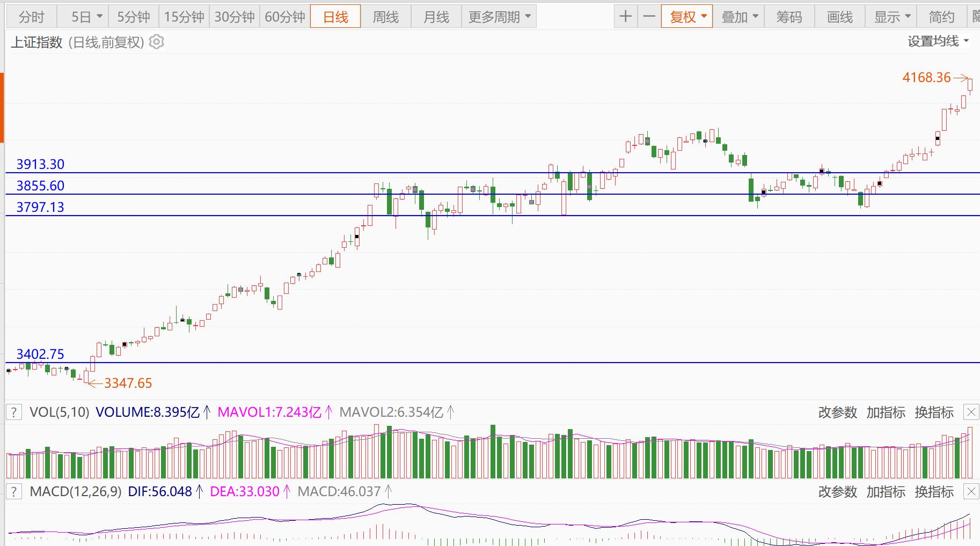Expand the 更多周期 dropdown
The height and width of the screenshot is (546, 980).
tap(528, 17)
